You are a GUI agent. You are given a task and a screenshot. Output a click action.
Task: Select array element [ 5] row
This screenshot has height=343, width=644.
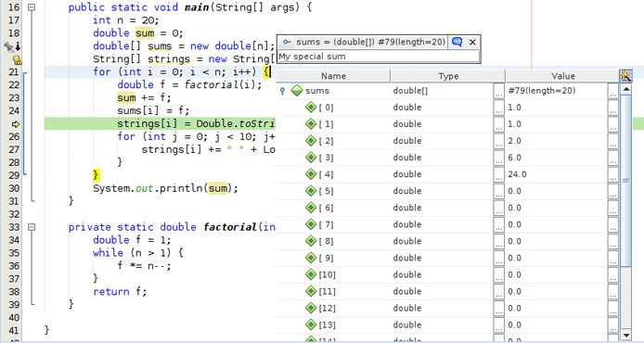point(447,191)
